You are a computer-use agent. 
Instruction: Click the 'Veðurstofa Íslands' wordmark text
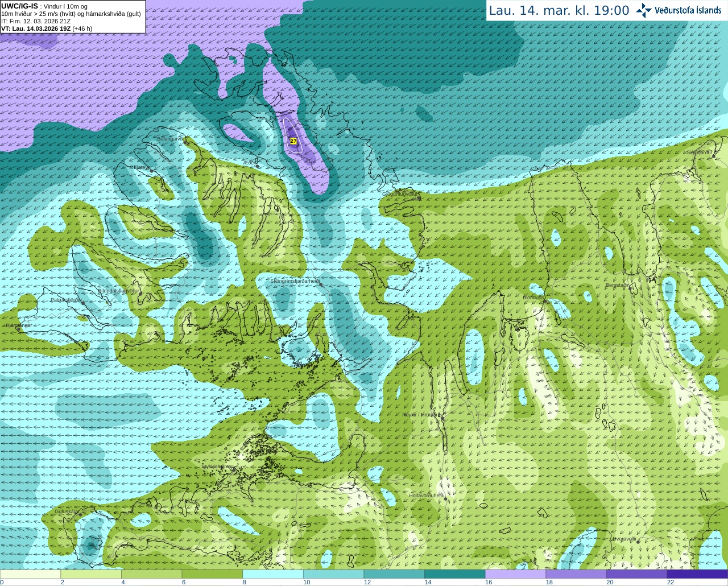688,10
